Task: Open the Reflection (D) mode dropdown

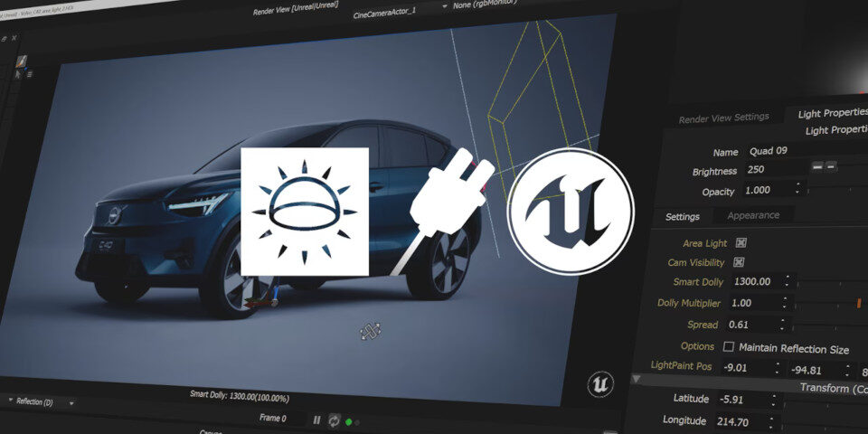Action: (41, 401)
